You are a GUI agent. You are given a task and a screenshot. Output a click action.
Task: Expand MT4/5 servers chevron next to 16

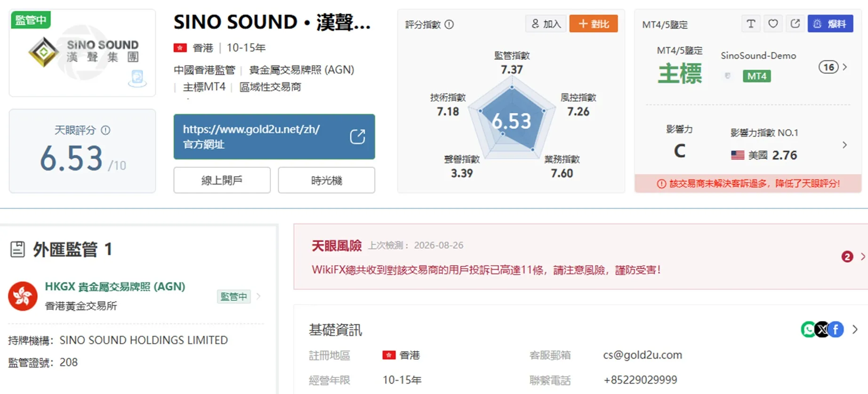(x=845, y=67)
